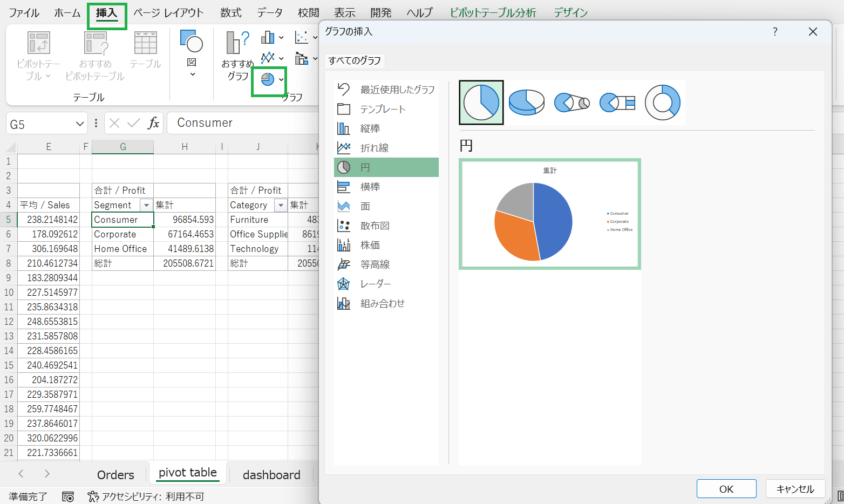Choose 散布図 scatter chart type
The height and width of the screenshot is (504, 844).
pyautogui.click(x=386, y=226)
